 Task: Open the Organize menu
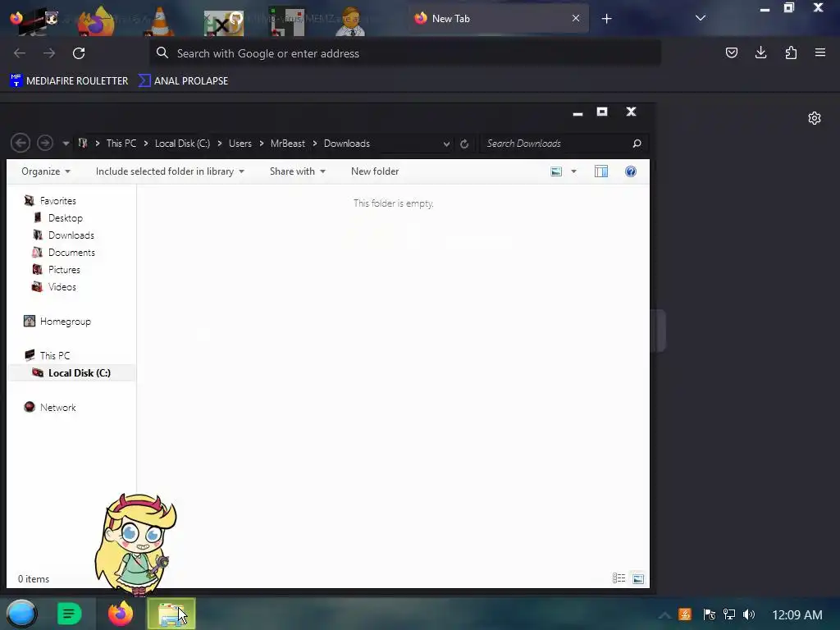pyautogui.click(x=46, y=171)
